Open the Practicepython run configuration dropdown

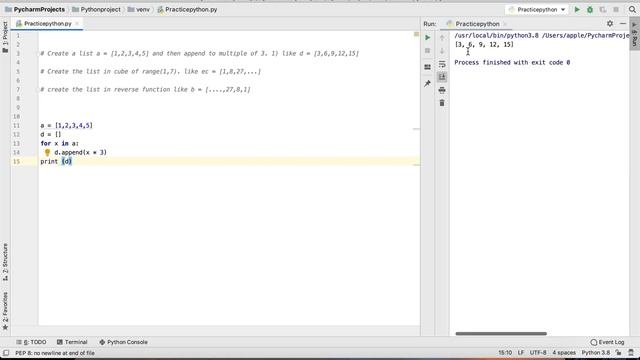tap(536, 9)
